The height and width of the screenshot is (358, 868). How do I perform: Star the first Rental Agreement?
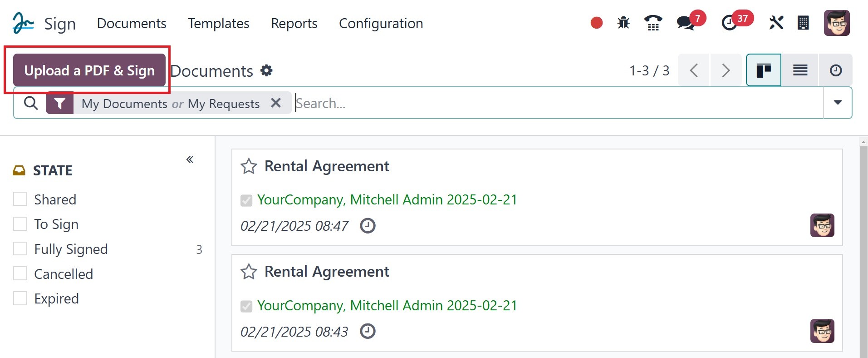(249, 166)
